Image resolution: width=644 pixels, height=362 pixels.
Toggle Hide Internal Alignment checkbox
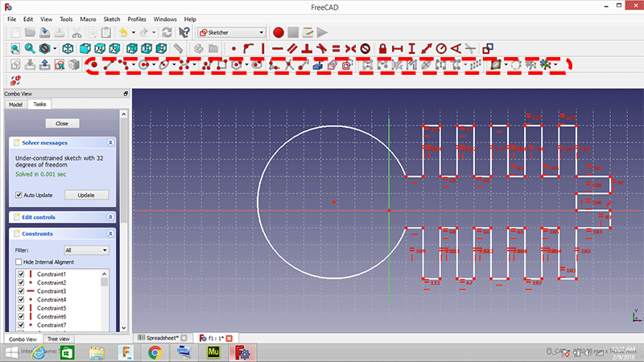19,262
